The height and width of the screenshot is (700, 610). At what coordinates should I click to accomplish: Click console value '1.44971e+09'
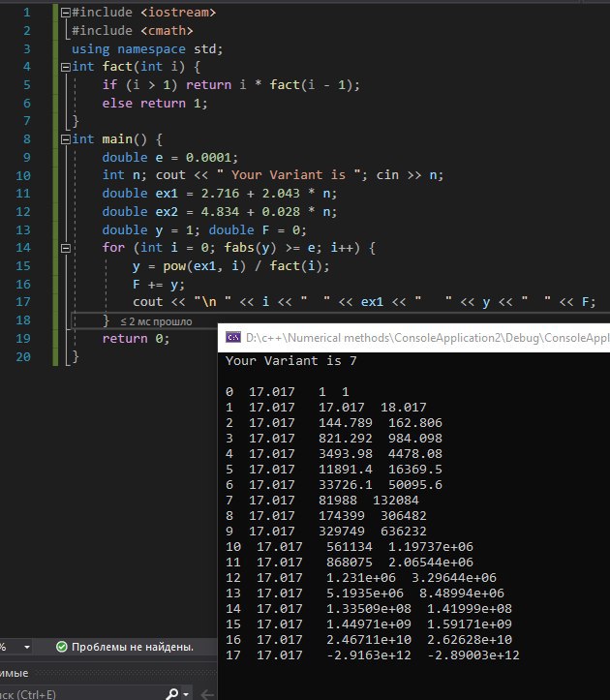click(368, 624)
